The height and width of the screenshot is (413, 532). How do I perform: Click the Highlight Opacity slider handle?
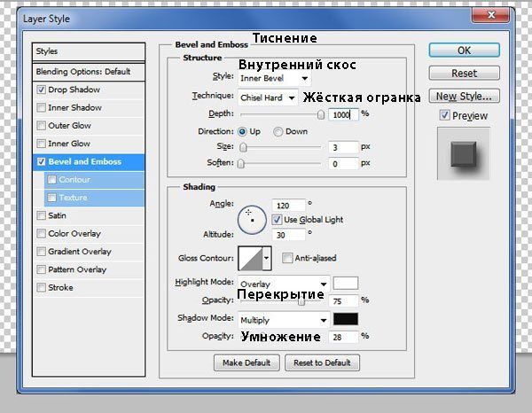[x=301, y=301]
